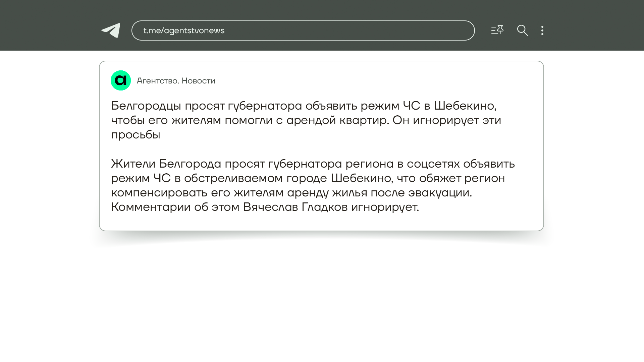
Task: Click the name Вячеслав Гладков in post
Action: click(295, 207)
